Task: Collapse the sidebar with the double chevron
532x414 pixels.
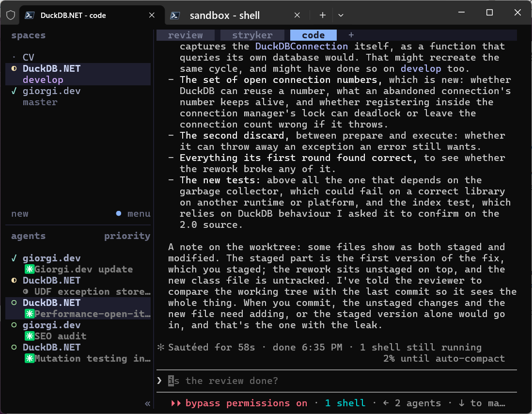Action: click(148, 403)
